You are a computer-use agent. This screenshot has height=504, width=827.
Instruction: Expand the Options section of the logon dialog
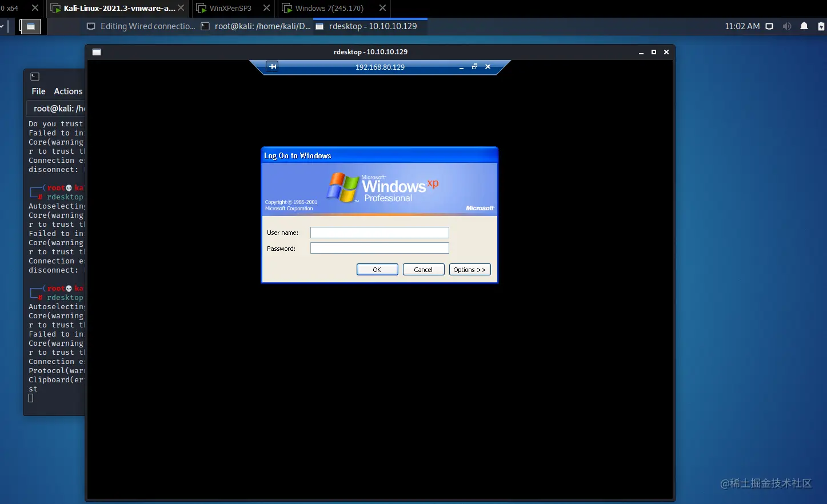coord(470,269)
